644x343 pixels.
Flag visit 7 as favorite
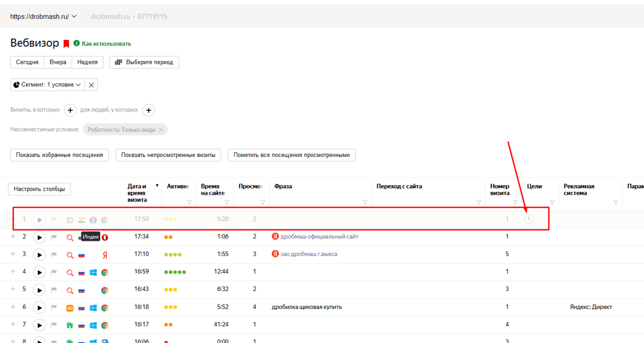(x=54, y=325)
